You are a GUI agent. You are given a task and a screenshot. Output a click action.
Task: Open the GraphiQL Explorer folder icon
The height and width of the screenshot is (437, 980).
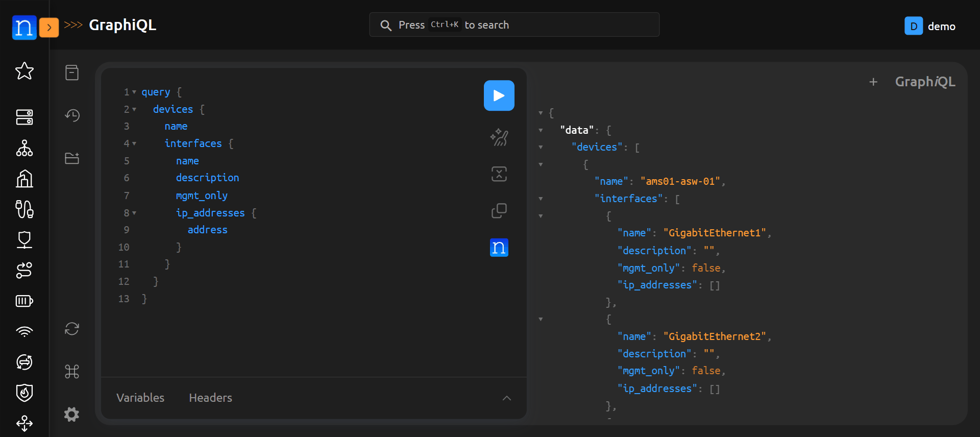click(x=72, y=158)
